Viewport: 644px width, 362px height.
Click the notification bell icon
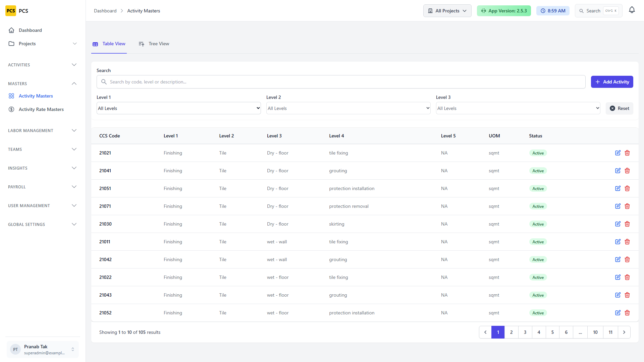(x=632, y=10)
